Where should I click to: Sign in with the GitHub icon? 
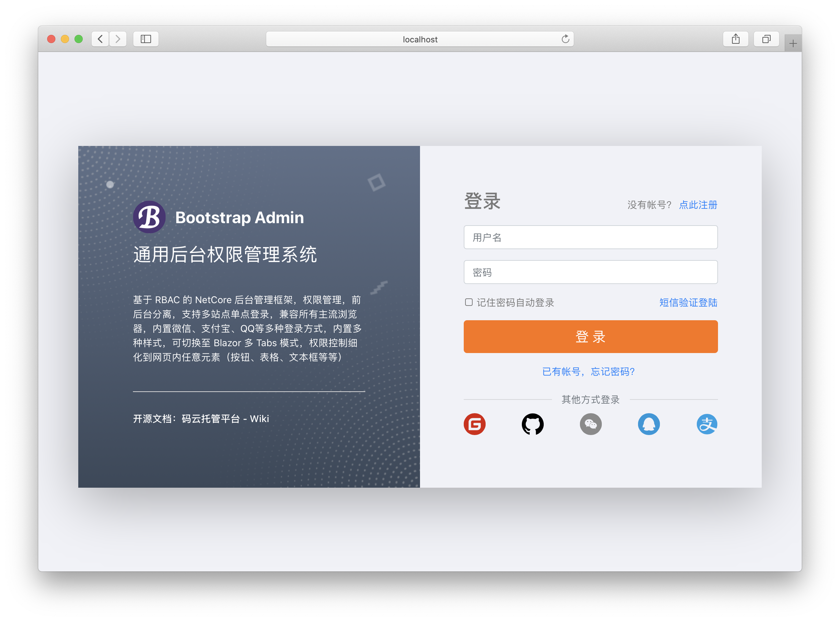click(532, 424)
